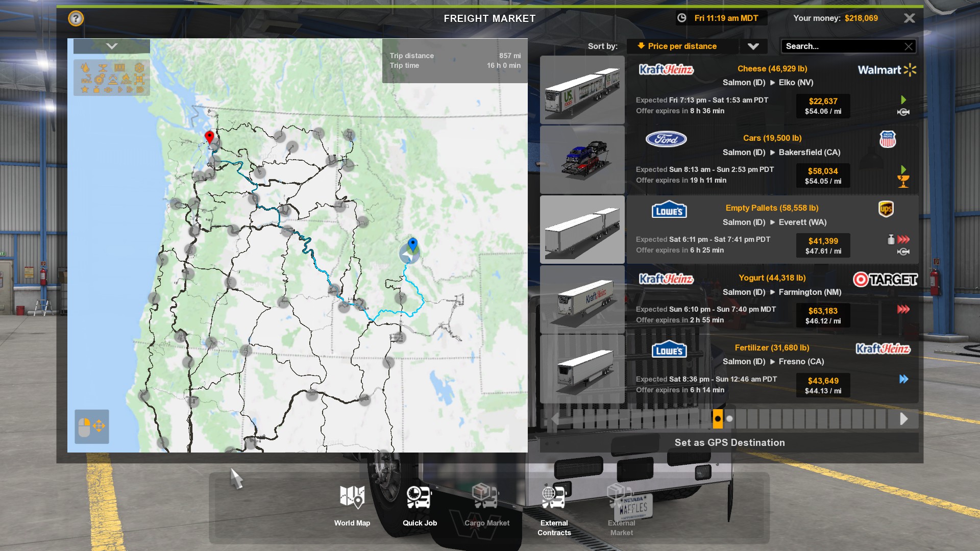
Task: Click the Target logo on Yogurt job
Action: pyautogui.click(x=885, y=279)
